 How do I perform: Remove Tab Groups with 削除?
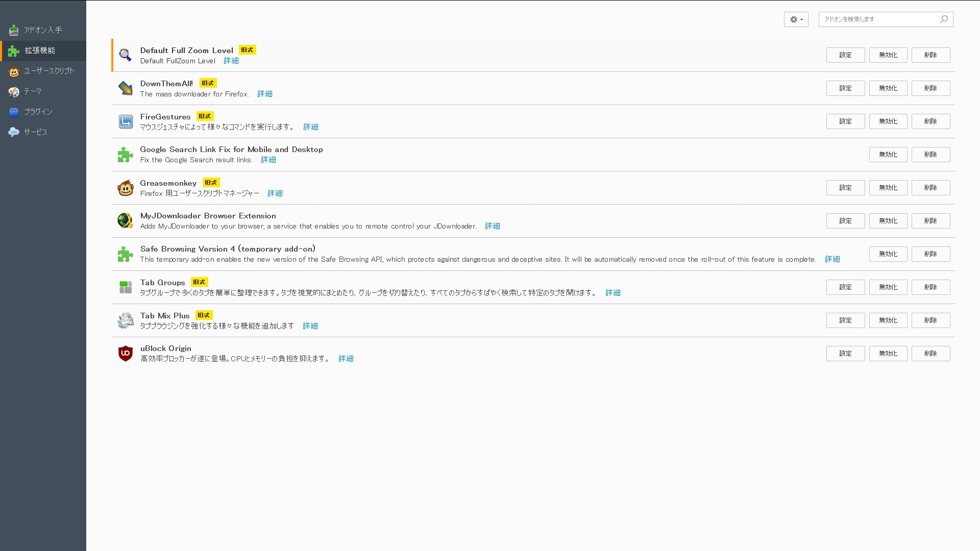click(930, 287)
